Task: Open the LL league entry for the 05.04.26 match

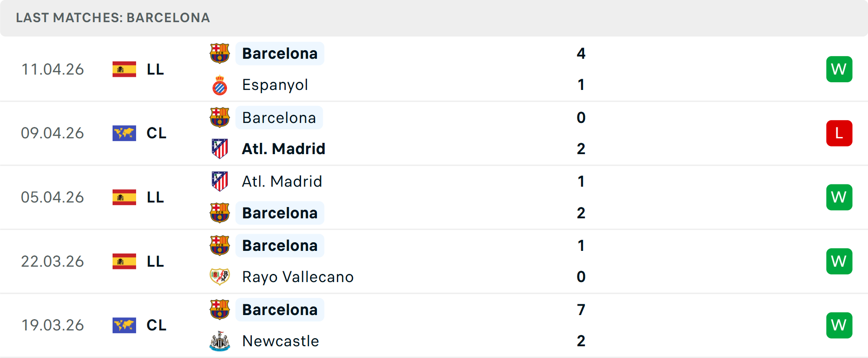Action: (x=156, y=197)
